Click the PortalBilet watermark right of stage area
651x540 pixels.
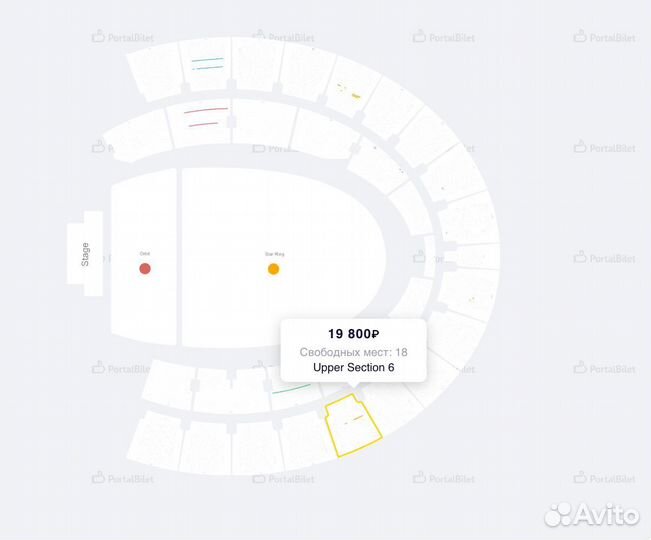point(604,258)
